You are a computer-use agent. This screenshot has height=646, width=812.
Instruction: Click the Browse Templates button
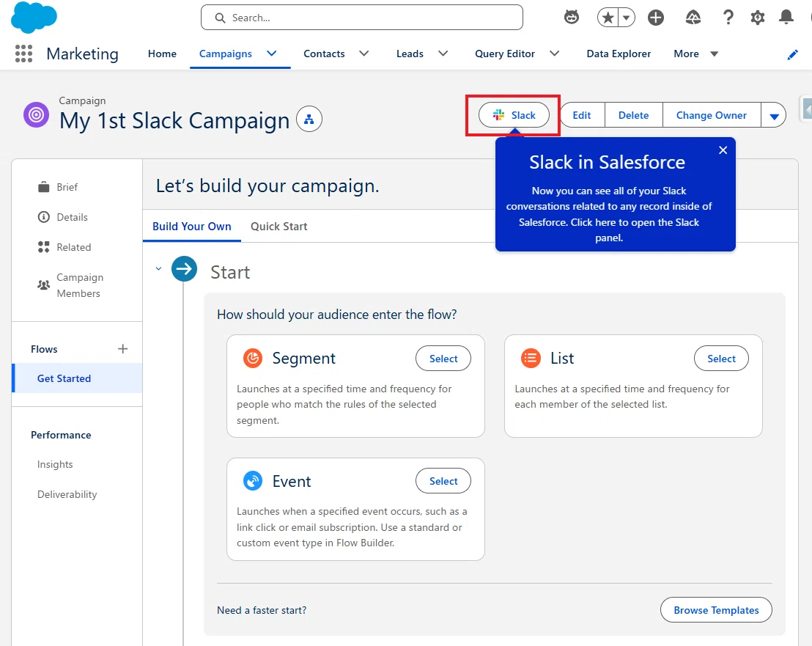716,610
